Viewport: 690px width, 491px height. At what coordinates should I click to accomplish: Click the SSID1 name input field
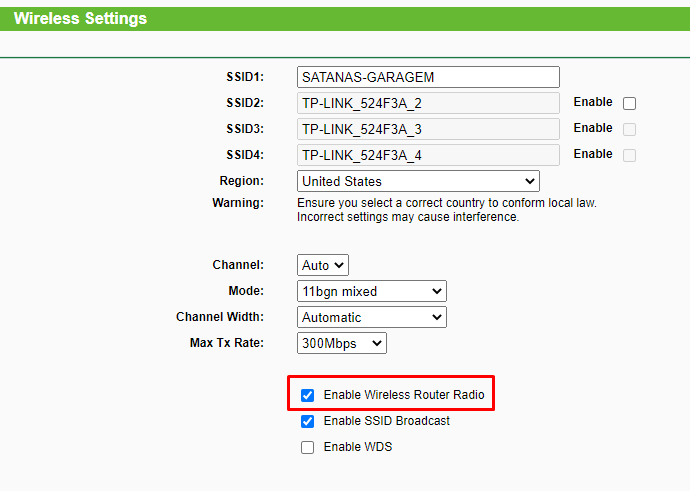coord(428,77)
